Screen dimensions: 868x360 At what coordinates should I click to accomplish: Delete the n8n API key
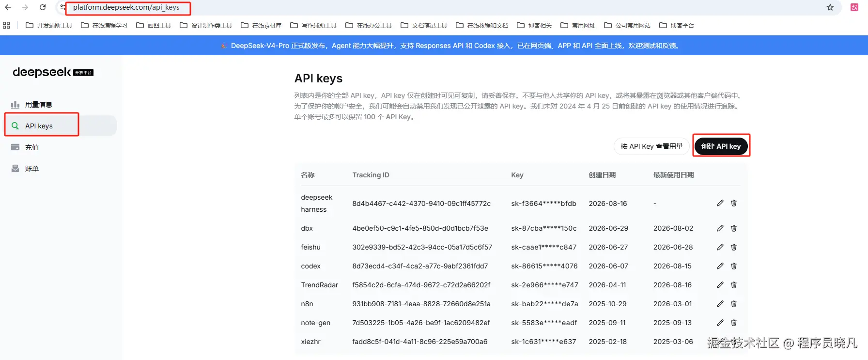[x=734, y=304]
